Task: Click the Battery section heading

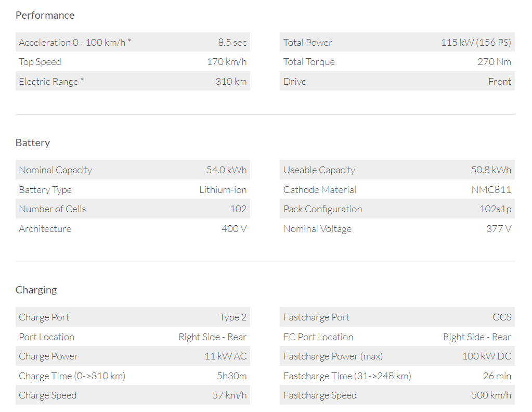Action: [x=33, y=143]
